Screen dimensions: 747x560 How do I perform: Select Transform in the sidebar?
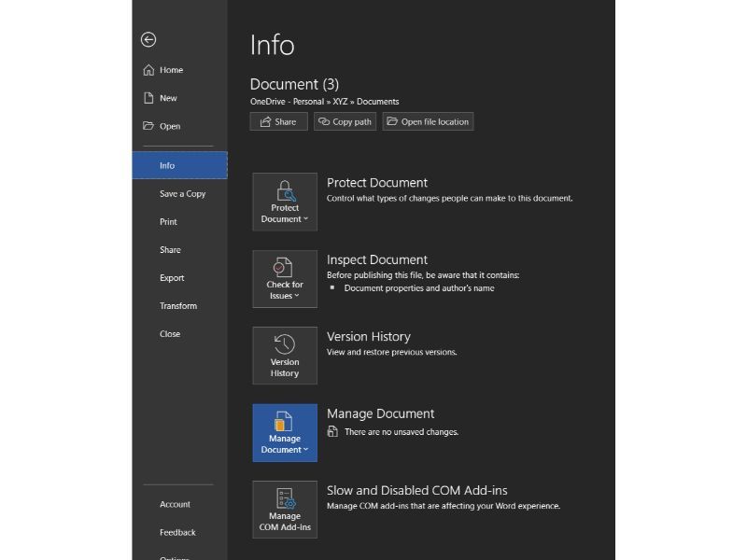(x=177, y=306)
